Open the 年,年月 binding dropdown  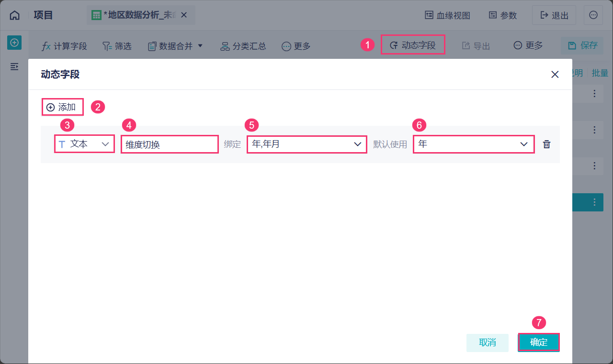tap(307, 144)
